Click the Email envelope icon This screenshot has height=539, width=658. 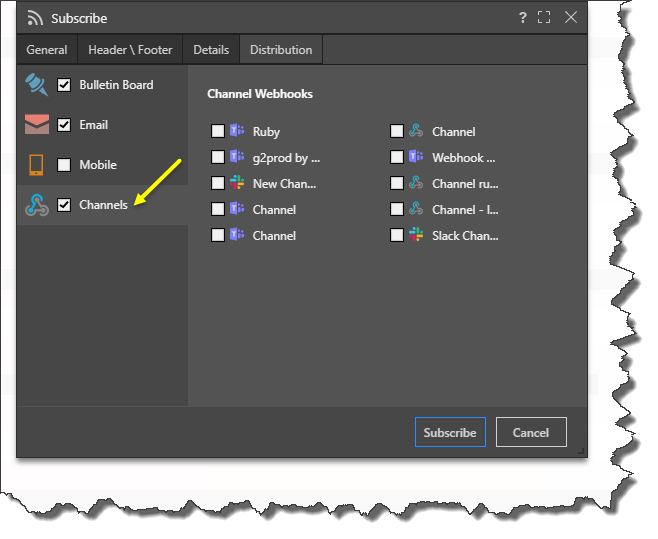37,125
